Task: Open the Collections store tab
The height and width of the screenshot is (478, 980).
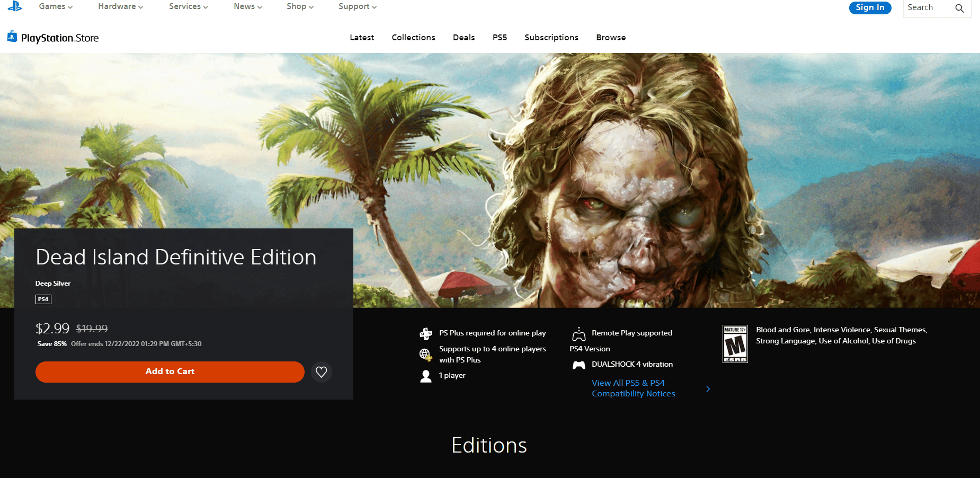Action: click(x=413, y=38)
